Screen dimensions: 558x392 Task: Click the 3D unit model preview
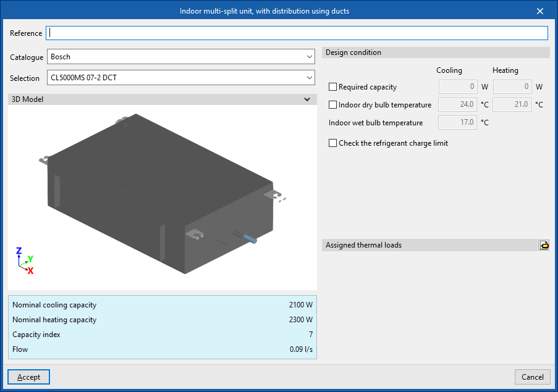(161, 191)
